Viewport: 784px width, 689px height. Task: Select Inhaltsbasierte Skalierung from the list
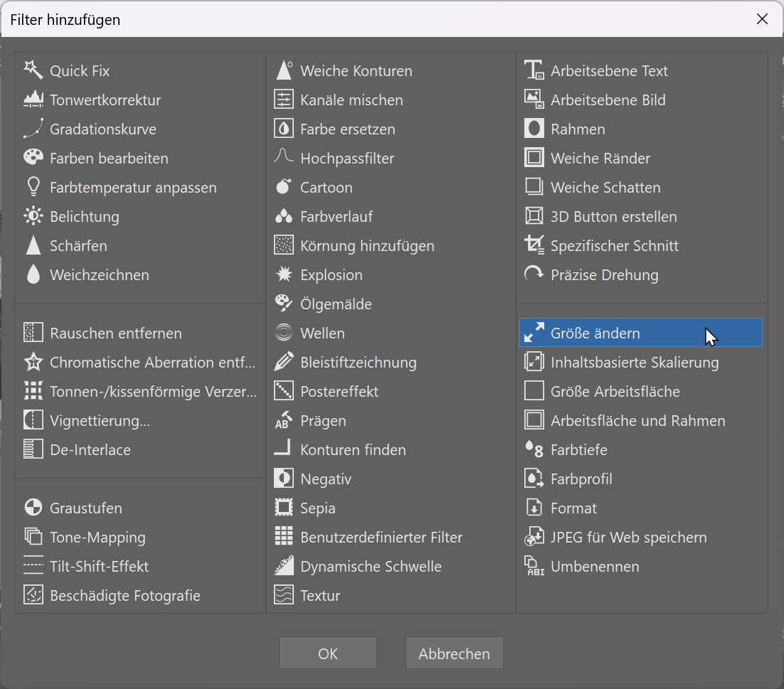pos(634,362)
